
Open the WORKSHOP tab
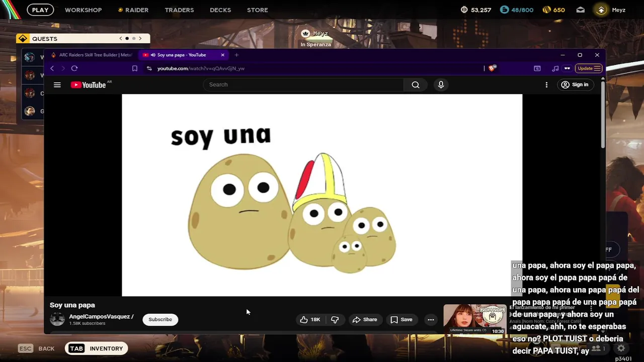(x=83, y=10)
